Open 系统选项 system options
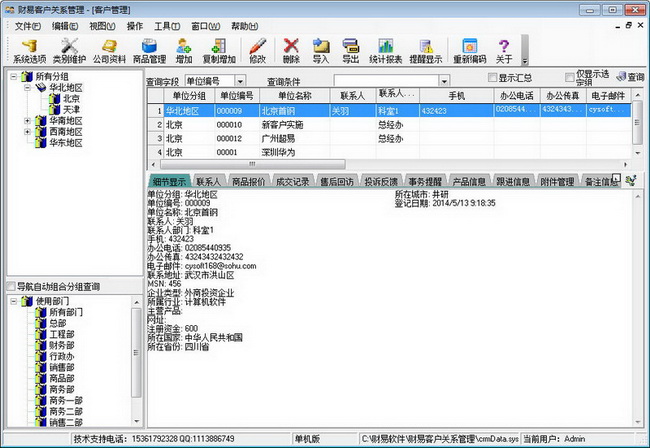This screenshot has height=448, width=650. (29, 51)
